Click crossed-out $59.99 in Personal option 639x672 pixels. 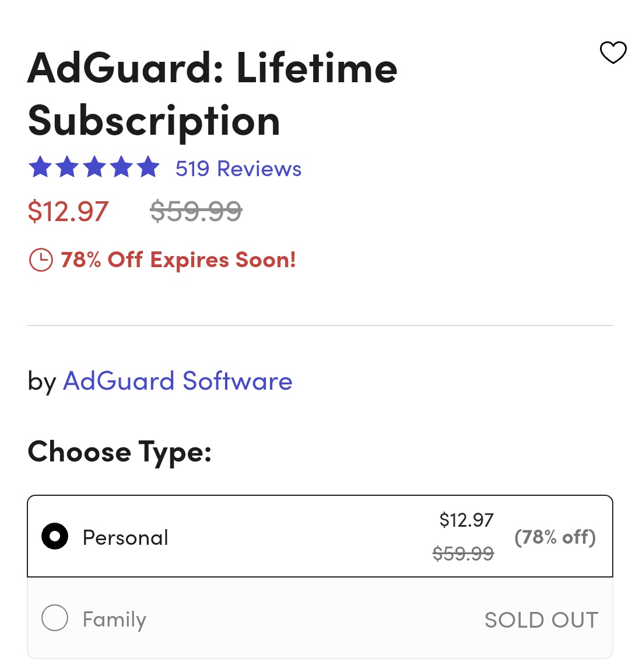[463, 553]
